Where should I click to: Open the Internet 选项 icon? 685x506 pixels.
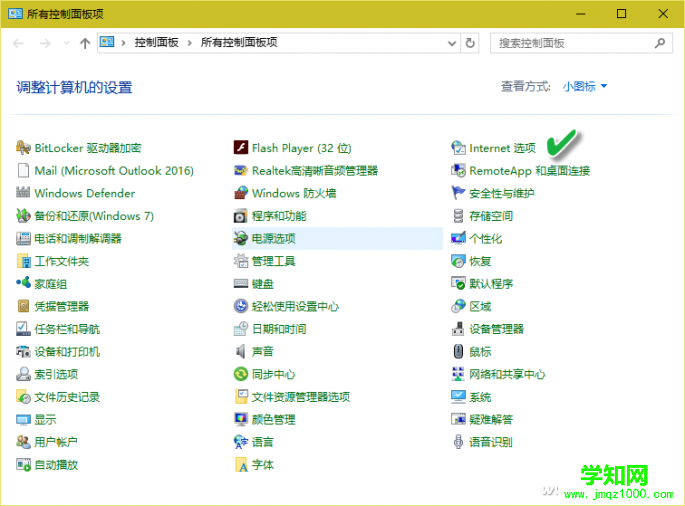coord(458,148)
